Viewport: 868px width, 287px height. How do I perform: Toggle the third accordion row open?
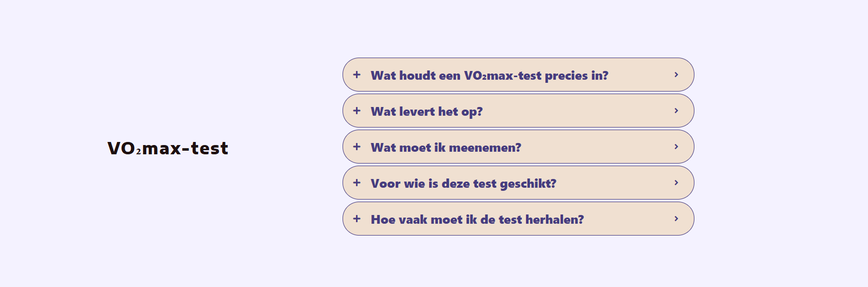click(x=518, y=147)
